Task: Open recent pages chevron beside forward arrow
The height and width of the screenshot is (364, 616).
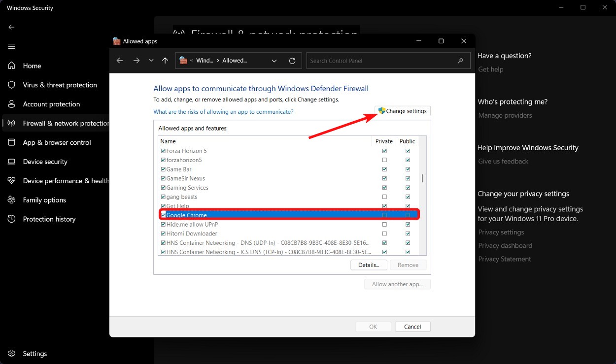Action: click(151, 60)
